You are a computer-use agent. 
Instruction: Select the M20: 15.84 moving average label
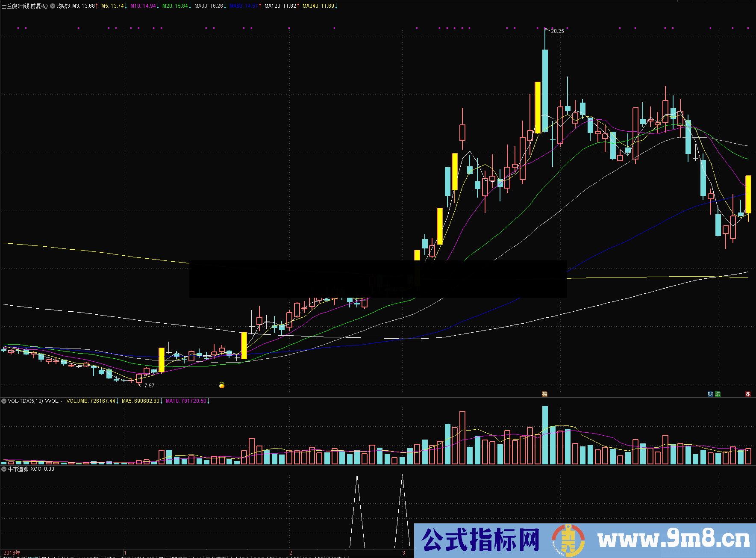176,6
